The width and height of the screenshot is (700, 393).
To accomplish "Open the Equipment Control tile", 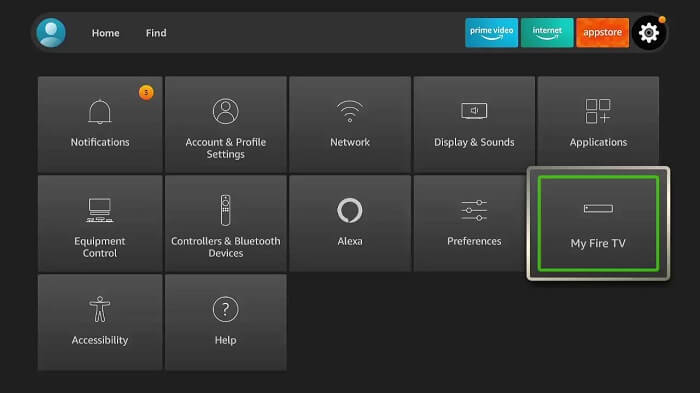I will click(100, 223).
